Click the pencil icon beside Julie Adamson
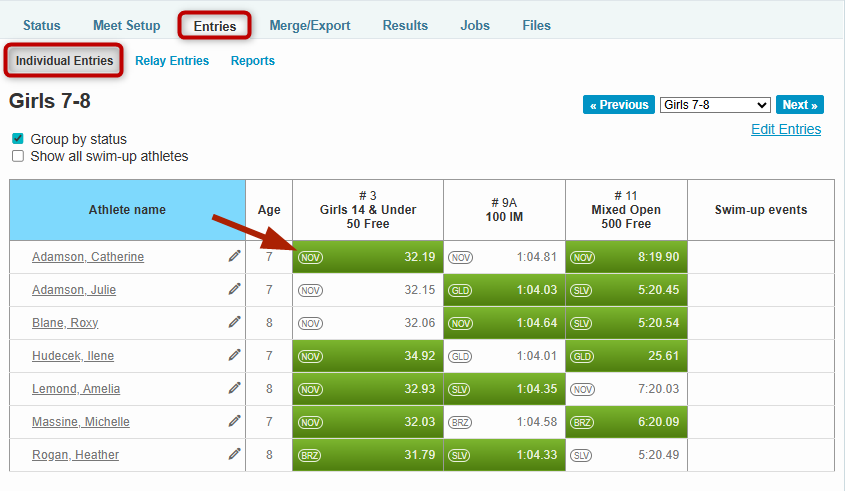Image resolution: width=845 pixels, height=491 pixels. click(x=234, y=289)
